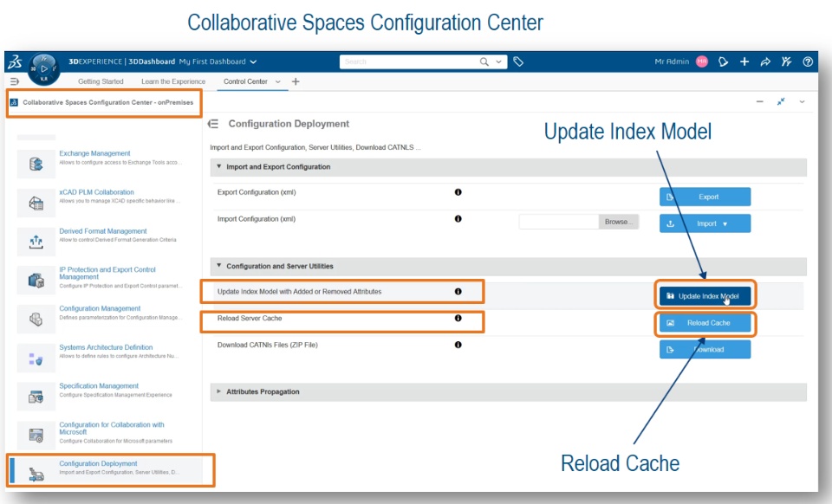Click the Reload Cache button

point(705,323)
